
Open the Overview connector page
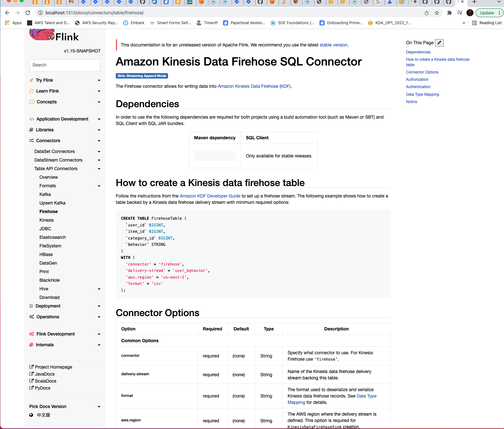(x=49, y=177)
